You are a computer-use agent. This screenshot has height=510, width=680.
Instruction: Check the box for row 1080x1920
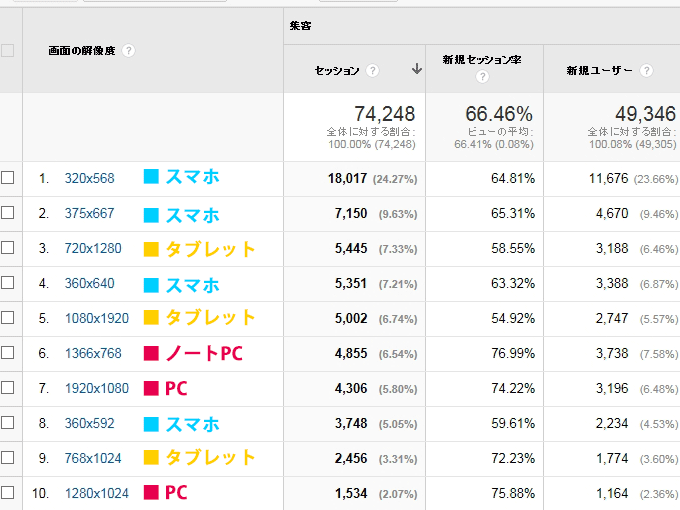(7, 318)
